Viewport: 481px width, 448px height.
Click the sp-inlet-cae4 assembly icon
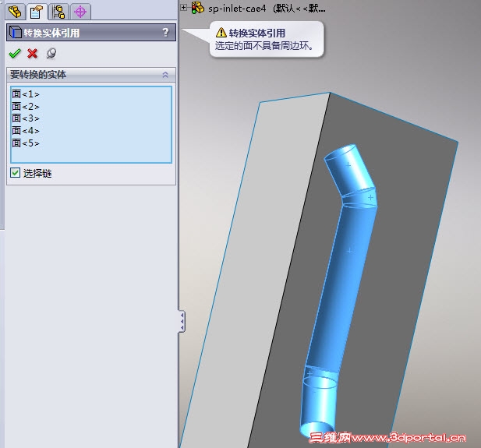[197, 8]
